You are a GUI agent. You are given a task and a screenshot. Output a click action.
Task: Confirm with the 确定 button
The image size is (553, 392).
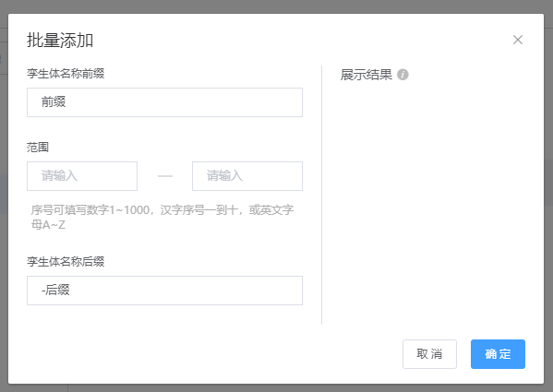[x=498, y=354]
